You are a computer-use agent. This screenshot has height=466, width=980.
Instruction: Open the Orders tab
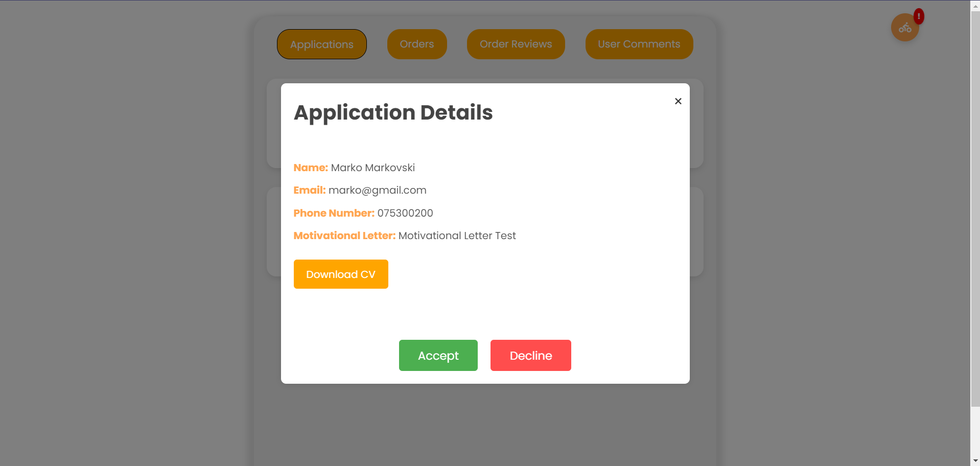[417, 44]
